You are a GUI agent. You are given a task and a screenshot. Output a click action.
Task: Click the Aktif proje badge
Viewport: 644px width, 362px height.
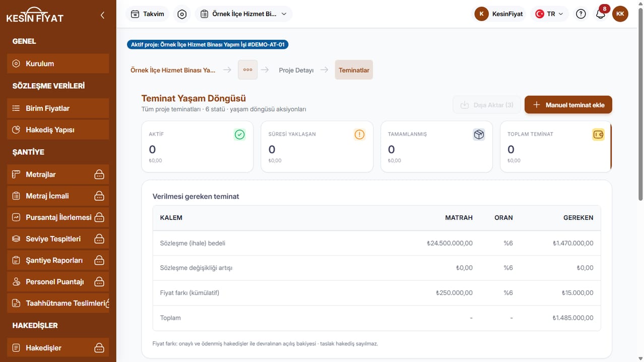click(208, 44)
